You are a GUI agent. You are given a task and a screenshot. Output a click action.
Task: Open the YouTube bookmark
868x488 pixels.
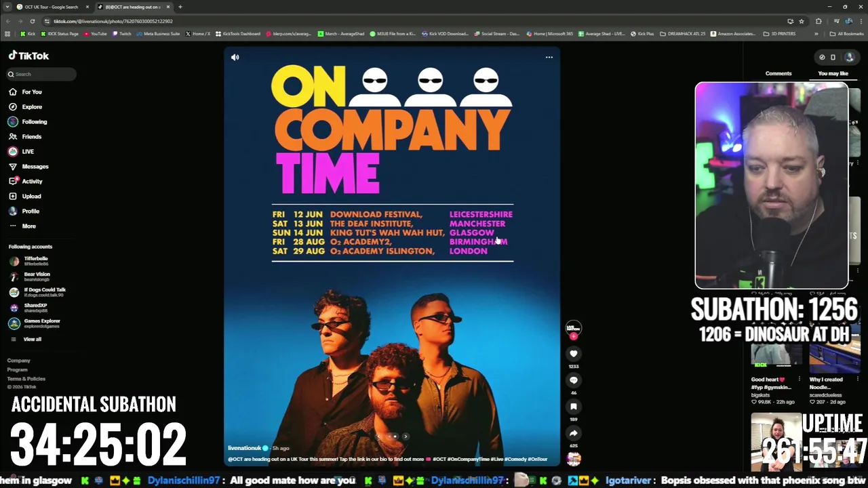tap(95, 33)
